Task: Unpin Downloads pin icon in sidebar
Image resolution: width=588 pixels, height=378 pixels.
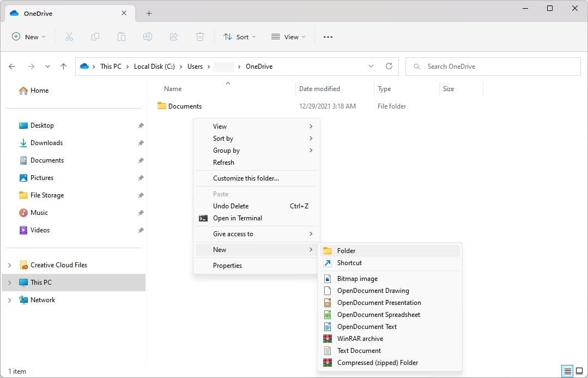Action: tap(141, 143)
